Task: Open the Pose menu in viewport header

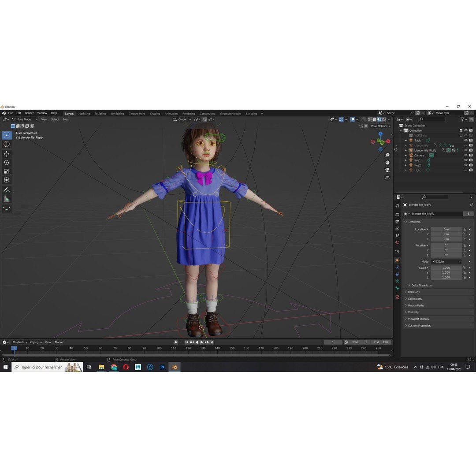Action: (65, 119)
